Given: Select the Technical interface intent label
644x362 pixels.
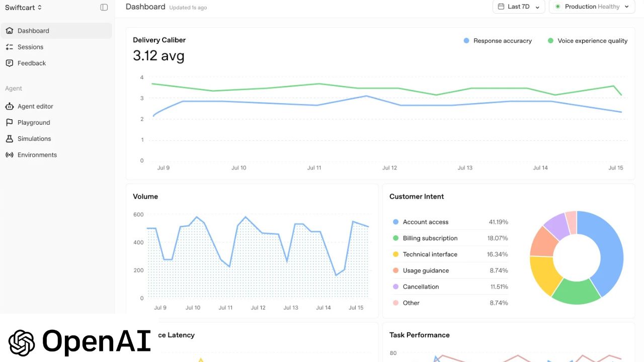Looking at the screenshot, I should (x=430, y=254).
